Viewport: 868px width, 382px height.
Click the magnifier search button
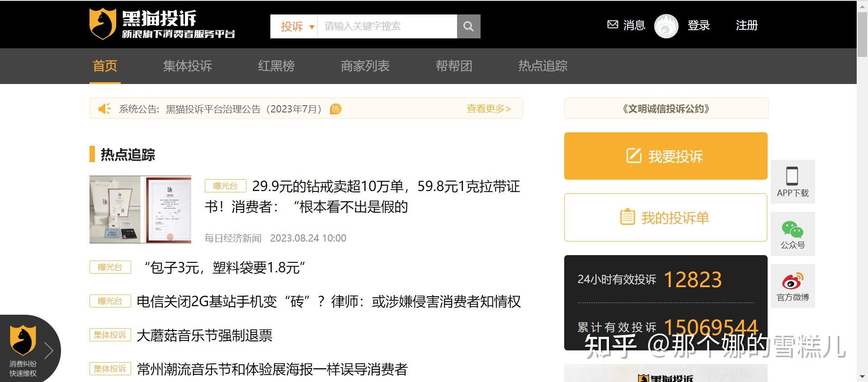(x=468, y=26)
